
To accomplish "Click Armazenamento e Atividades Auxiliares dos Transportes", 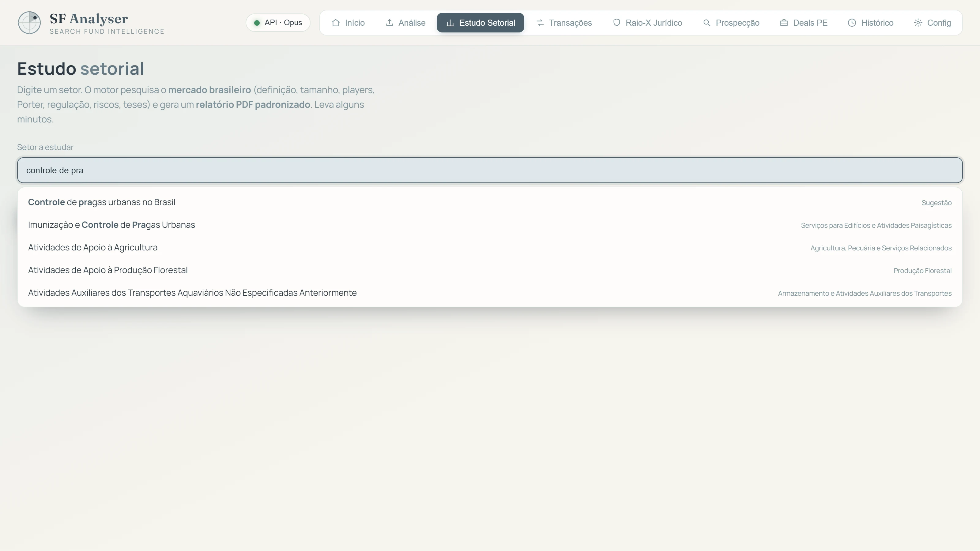I will pyautogui.click(x=864, y=294).
